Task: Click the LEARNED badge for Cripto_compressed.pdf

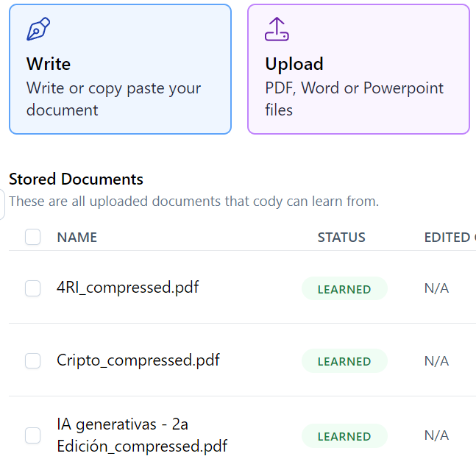Action: tap(344, 360)
